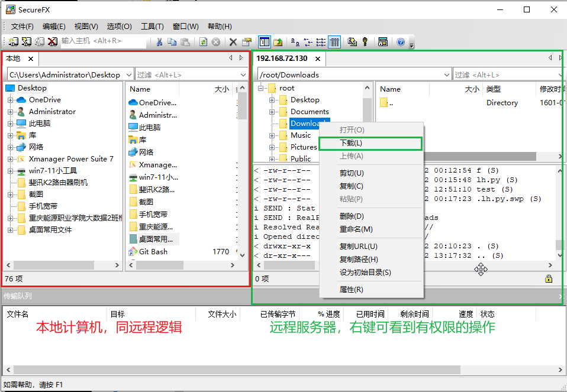This screenshot has height=392, width=567.
Task: Collapse the remote root folder node
Action: (260, 88)
